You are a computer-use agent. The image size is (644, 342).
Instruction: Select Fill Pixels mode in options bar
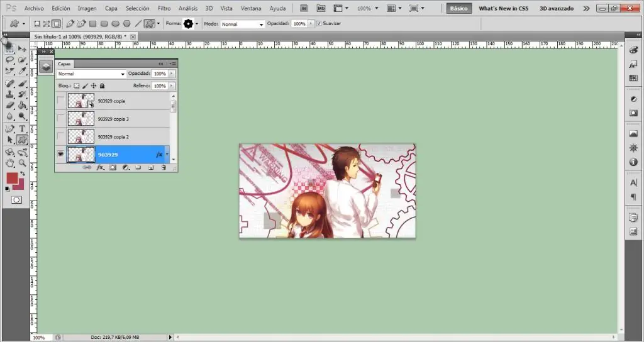(x=56, y=24)
